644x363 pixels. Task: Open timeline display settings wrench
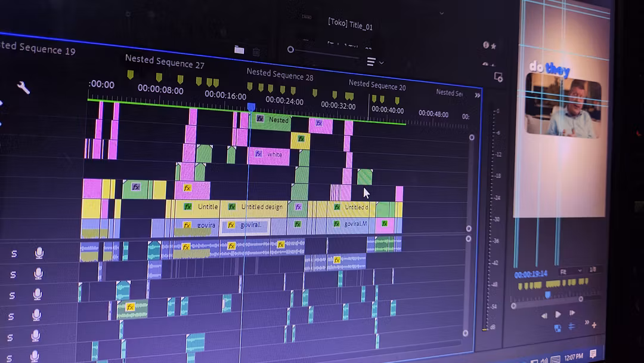[23, 88]
